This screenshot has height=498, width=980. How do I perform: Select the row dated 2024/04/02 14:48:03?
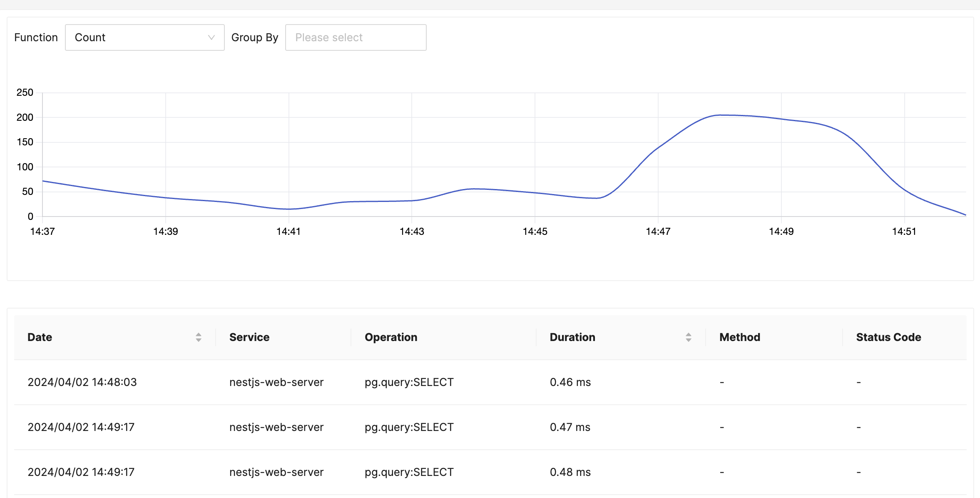(82, 382)
